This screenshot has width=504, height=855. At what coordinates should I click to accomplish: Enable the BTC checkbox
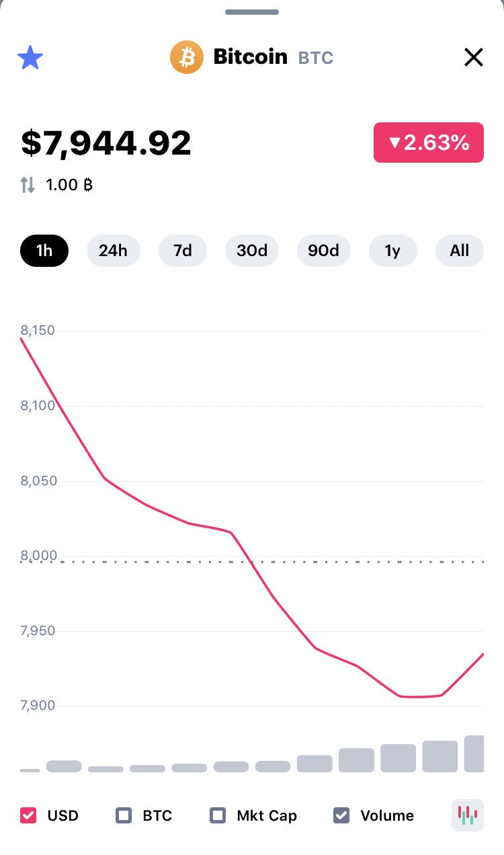(124, 815)
